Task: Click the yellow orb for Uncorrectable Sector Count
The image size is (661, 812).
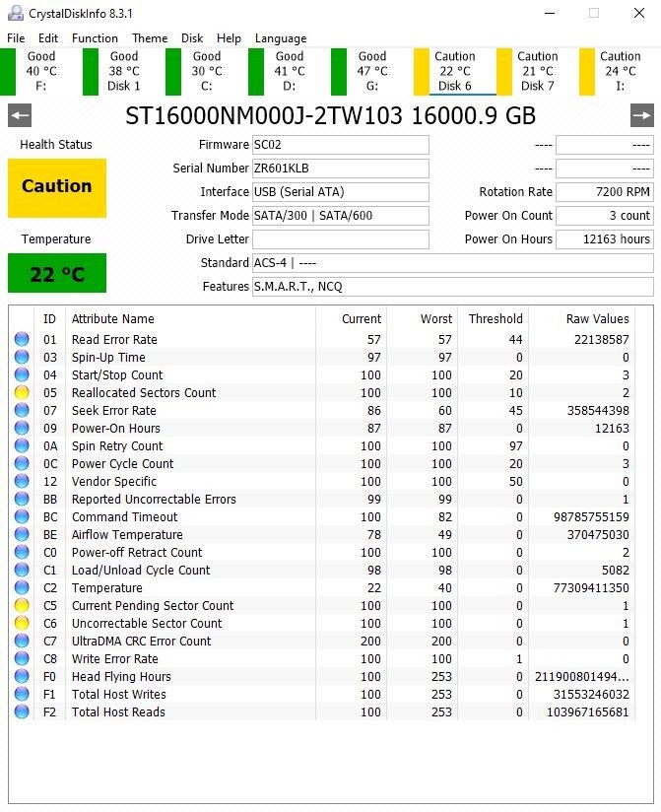Action: [x=22, y=623]
